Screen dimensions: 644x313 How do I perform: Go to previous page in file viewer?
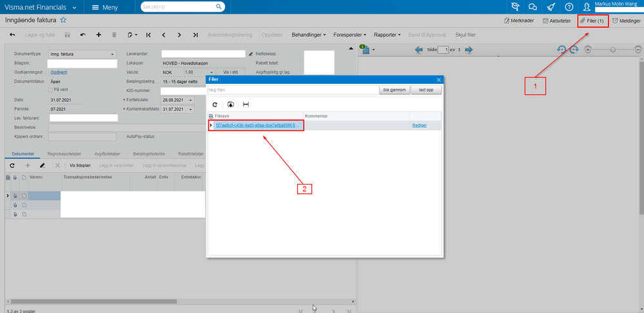click(419, 49)
